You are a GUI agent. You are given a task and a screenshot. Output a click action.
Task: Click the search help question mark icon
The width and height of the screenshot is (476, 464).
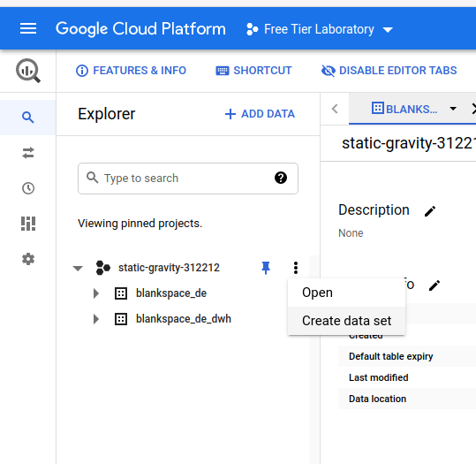tap(281, 178)
